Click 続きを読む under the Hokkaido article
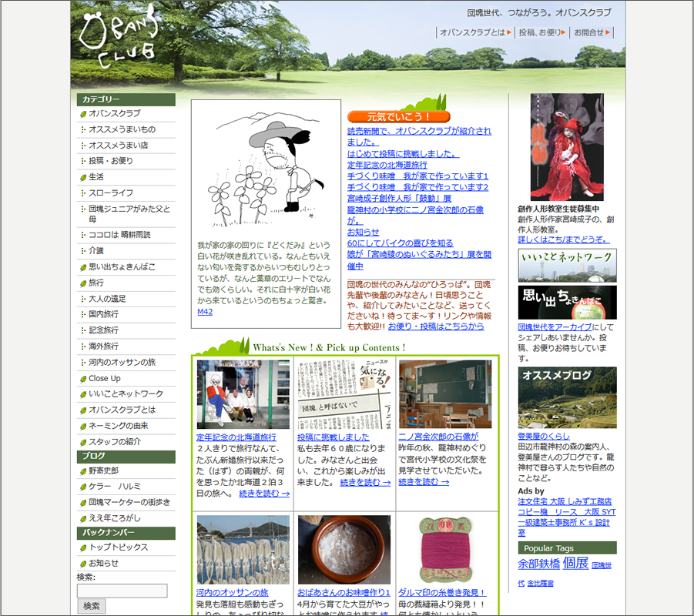Viewport: 694px width, 616px height. point(264,494)
